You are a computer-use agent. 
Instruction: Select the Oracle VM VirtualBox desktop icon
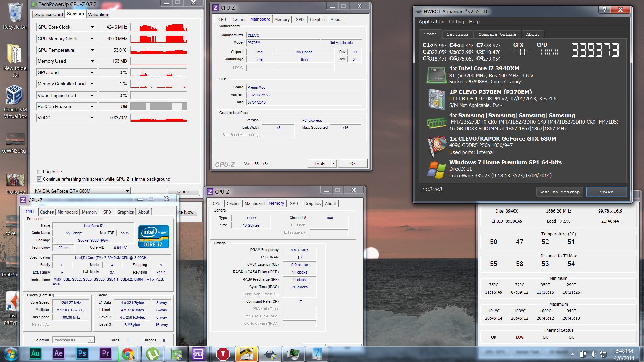(x=15, y=102)
